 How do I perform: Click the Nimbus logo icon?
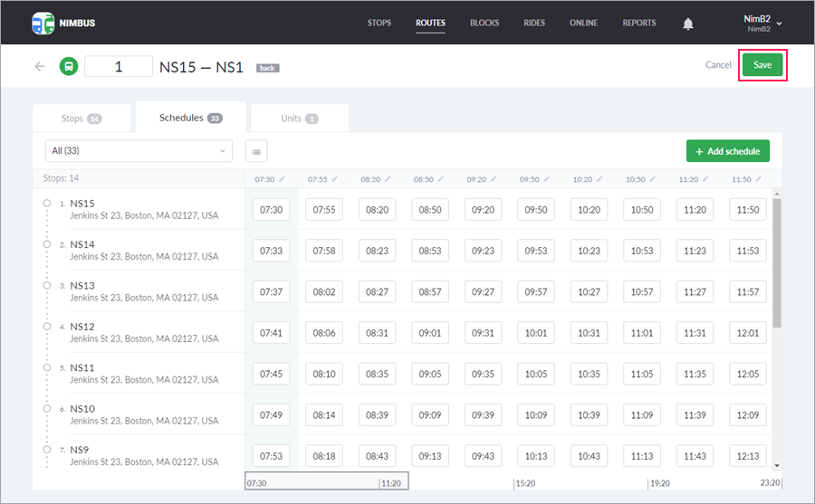pos(43,23)
